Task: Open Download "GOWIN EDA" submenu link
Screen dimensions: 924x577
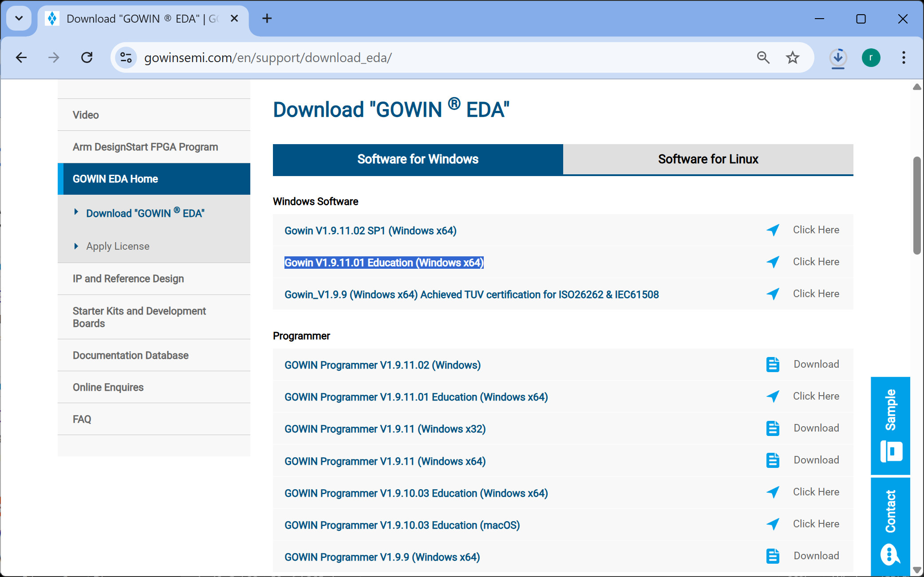Action: tap(145, 213)
